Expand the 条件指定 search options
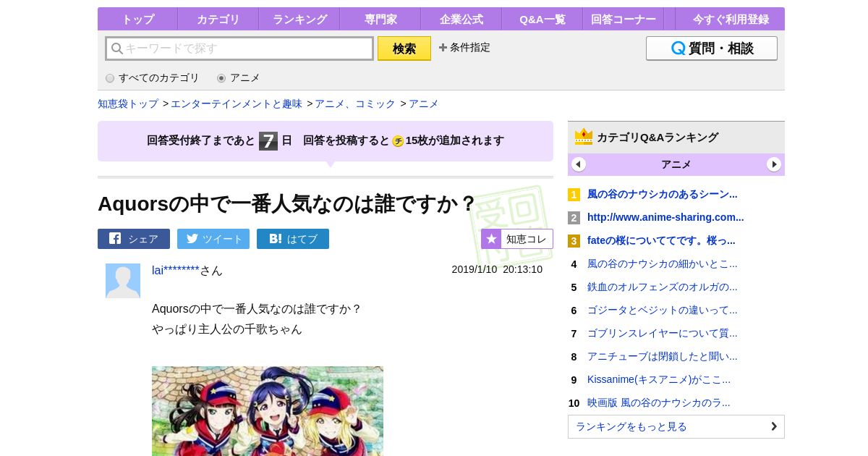The image size is (868, 456). click(464, 48)
